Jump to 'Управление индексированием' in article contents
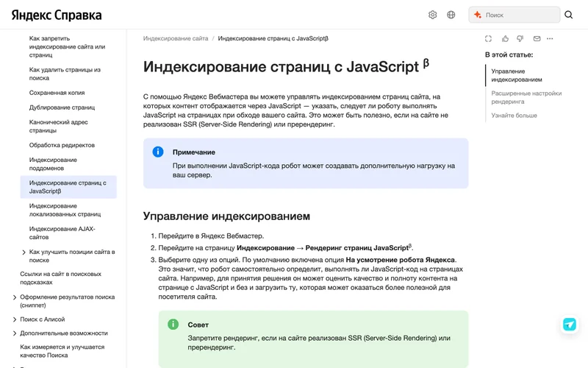Screen dimensions: 588x368 pos(517,75)
